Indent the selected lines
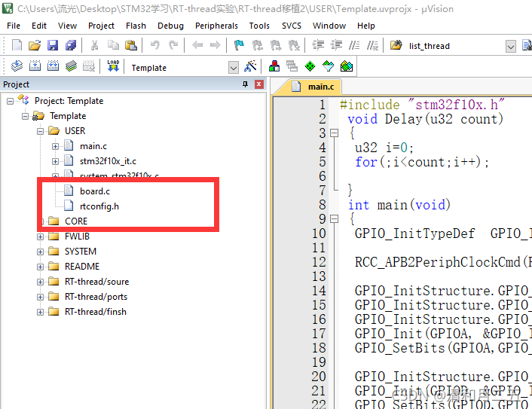The height and width of the screenshot is (409, 532). point(318,45)
